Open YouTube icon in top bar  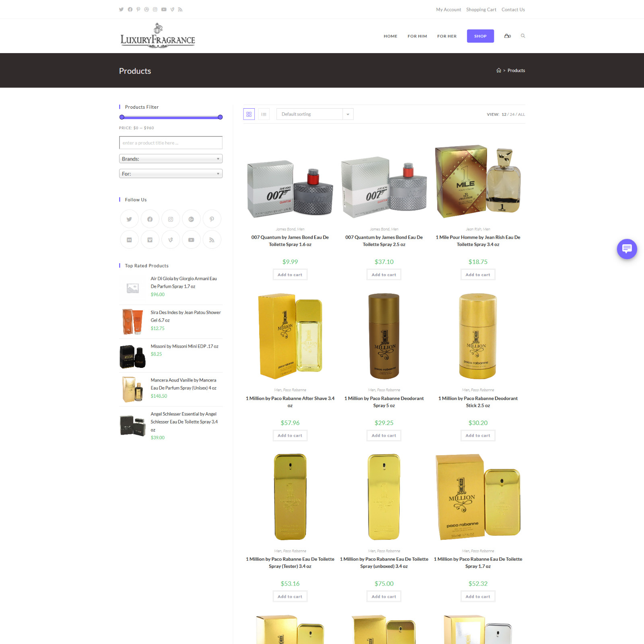(x=164, y=9)
